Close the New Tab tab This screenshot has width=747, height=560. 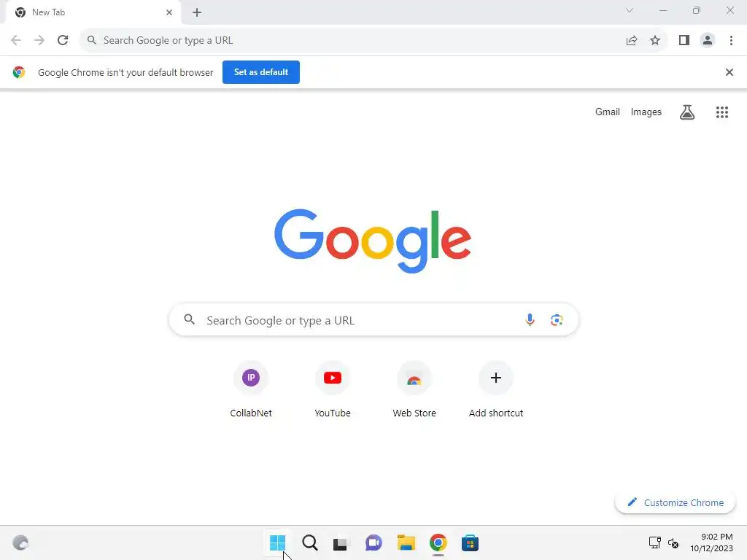169,12
